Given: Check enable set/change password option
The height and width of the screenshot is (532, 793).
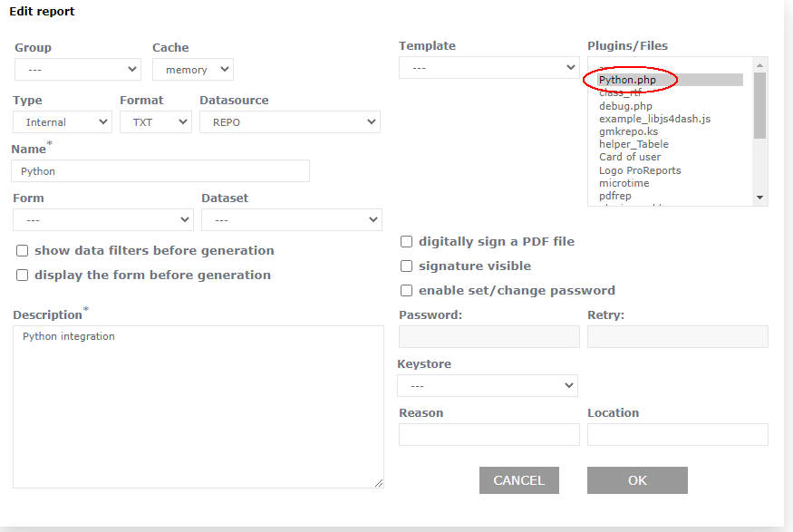Looking at the screenshot, I should click(407, 291).
